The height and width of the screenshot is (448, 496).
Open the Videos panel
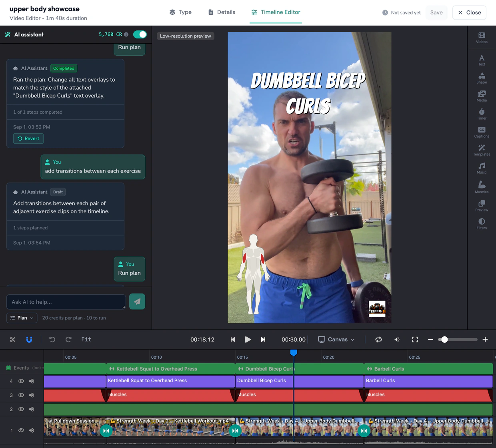[482, 38]
